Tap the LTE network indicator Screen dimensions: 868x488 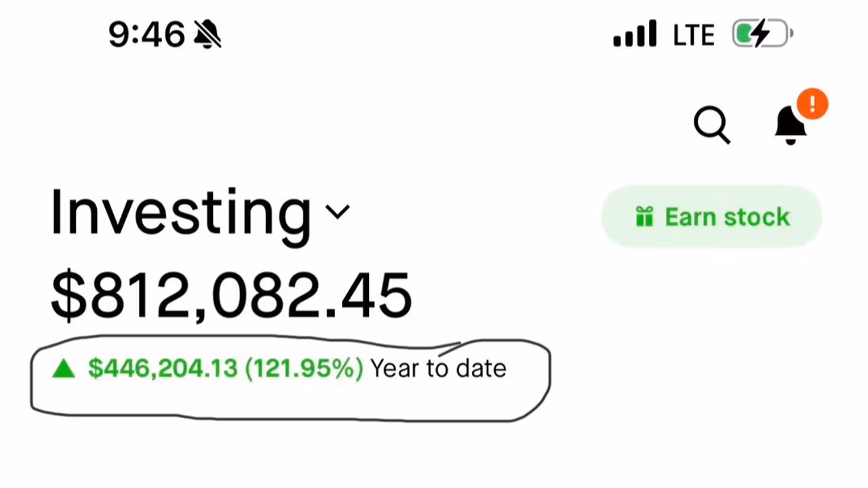pyautogui.click(x=694, y=35)
